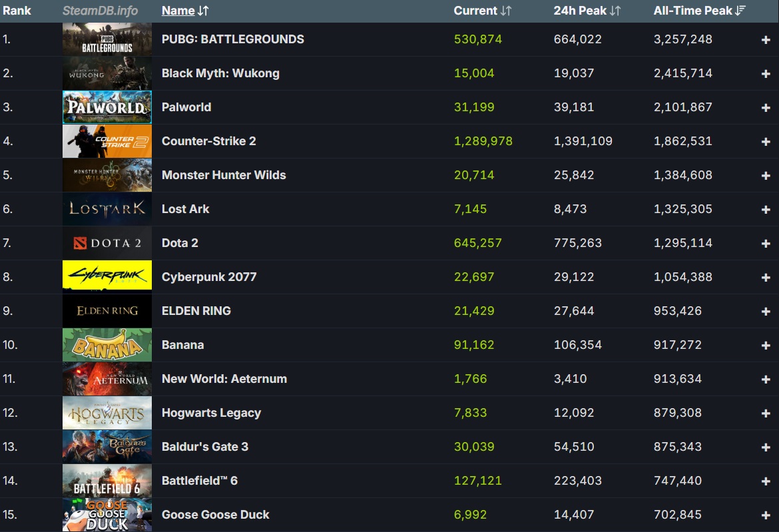Screen dimensions: 779x532
Task: Click the plus icon for PUBG: BATTLEGROUNDS
Action: coord(765,40)
